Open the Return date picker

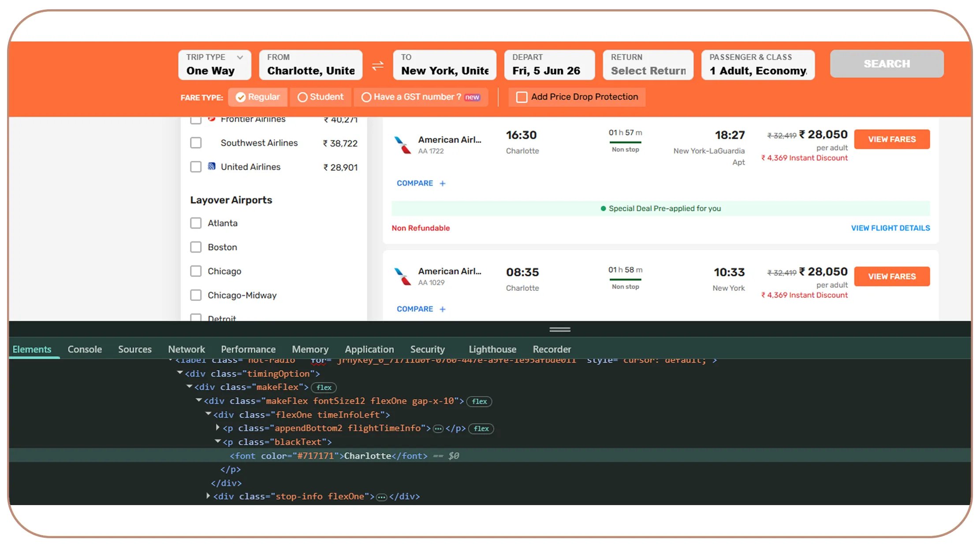pos(648,65)
